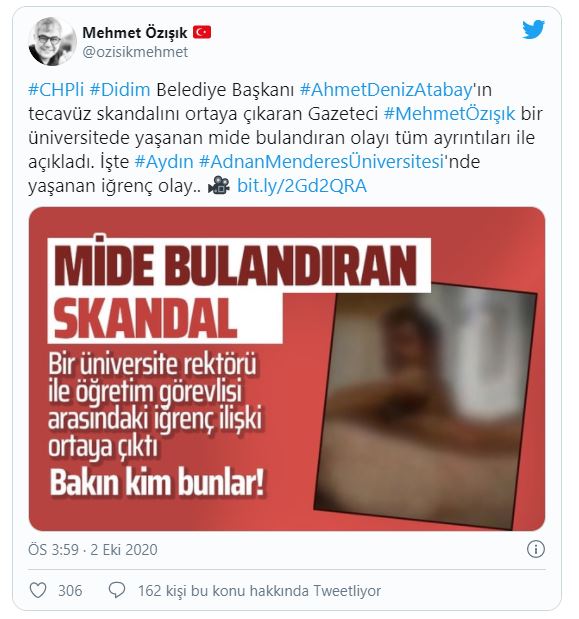Open the @ozisikmehmet handle

click(x=135, y=52)
